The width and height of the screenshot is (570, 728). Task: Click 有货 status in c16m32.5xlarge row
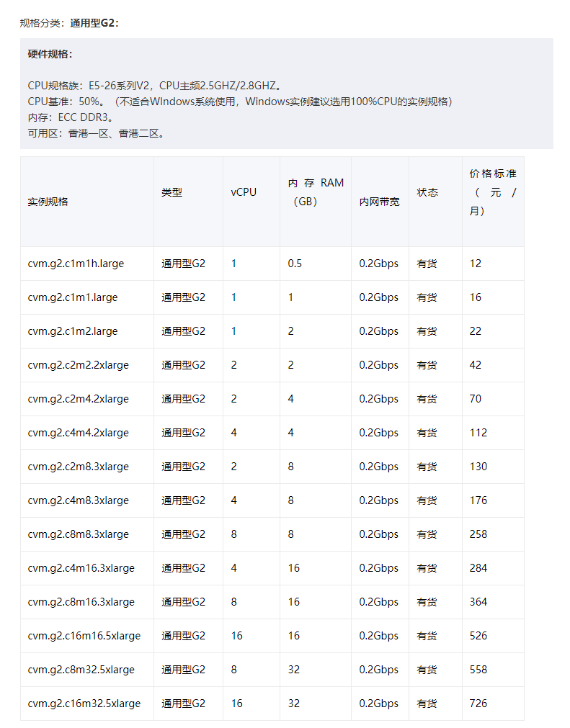(427, 704)
